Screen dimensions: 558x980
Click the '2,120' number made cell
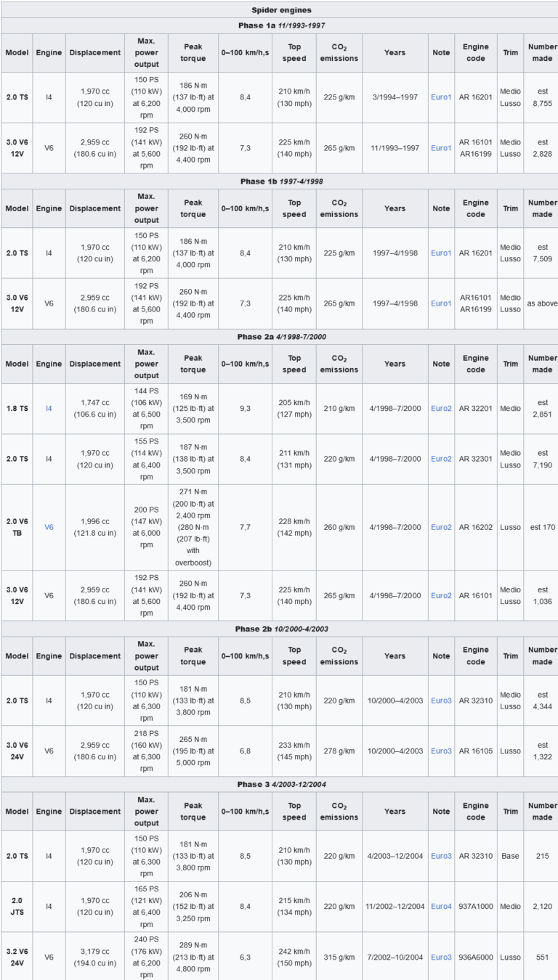(x=542, y=906)
